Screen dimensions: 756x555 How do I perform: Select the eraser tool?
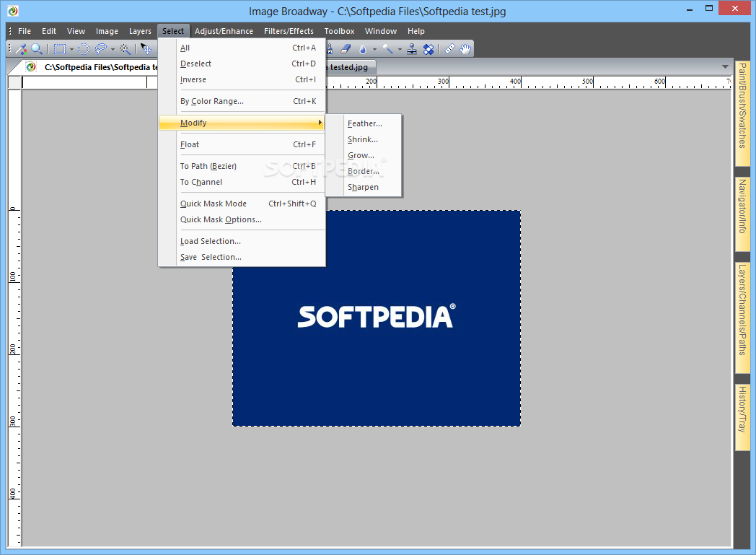pyautogui.click(x=346, y=48)
